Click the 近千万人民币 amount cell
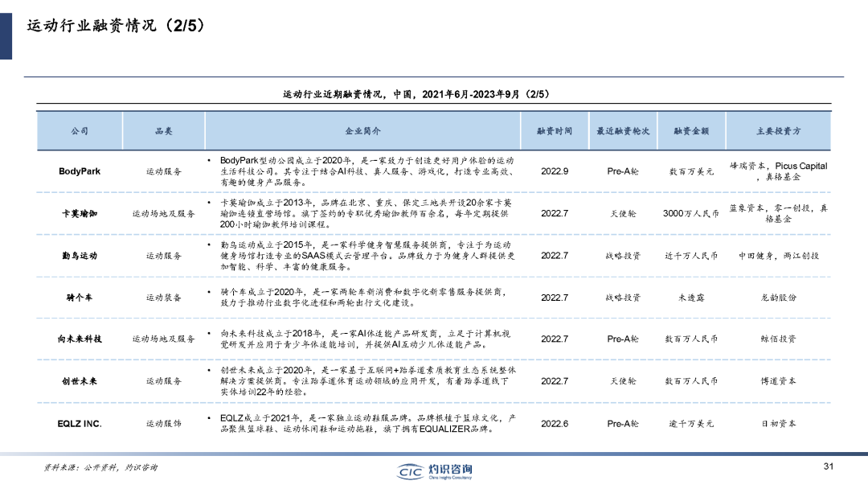 (x=691, y=256)
